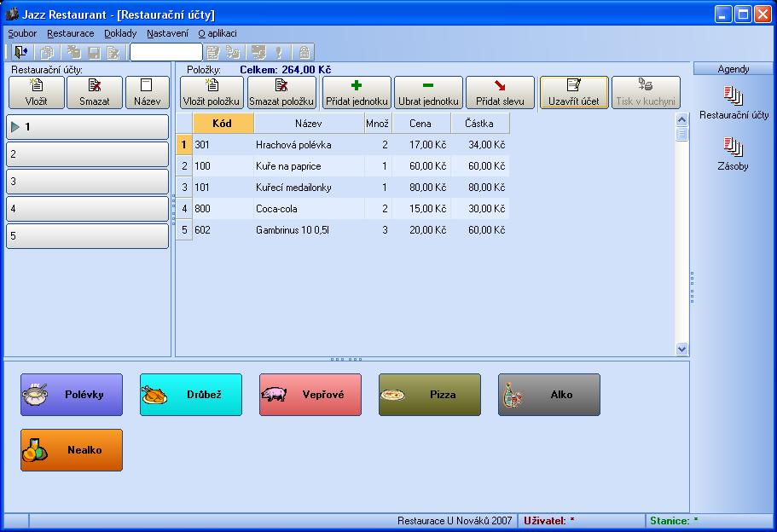The height and width of the screenshot is (532, 777).
Task: Click the greyed delete record toolbar icon
Action: click(x=113, y=52)
